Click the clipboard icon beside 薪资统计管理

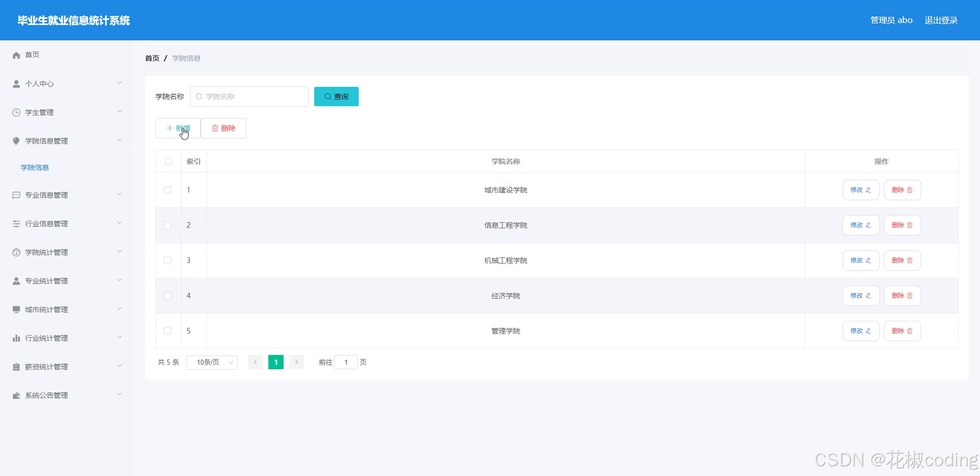click(16, 367)
